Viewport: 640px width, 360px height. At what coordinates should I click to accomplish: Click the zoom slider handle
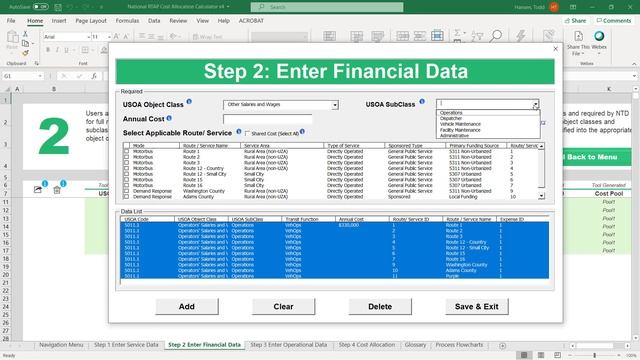[595, 355]
